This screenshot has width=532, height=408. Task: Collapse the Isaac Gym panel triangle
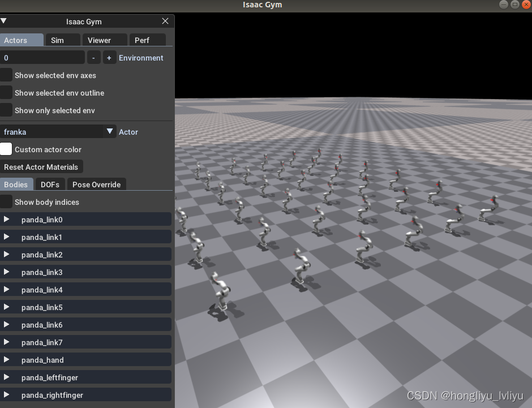[4, 21]
